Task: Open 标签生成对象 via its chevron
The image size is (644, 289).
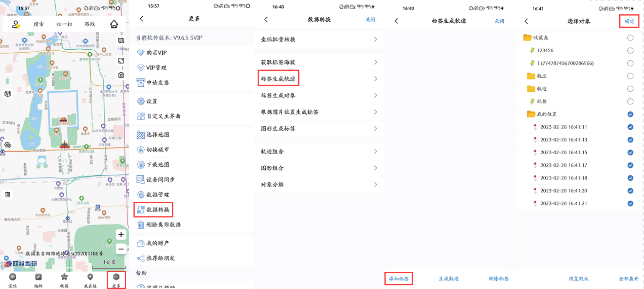Action: click(x=375, y=95)
